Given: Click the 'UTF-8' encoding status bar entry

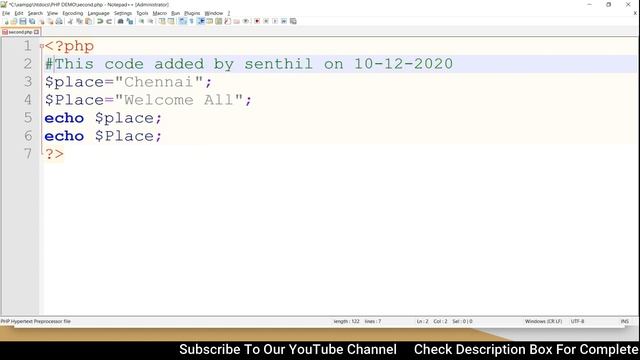Looking at the screenshot, I should click(x=577, y=322).
